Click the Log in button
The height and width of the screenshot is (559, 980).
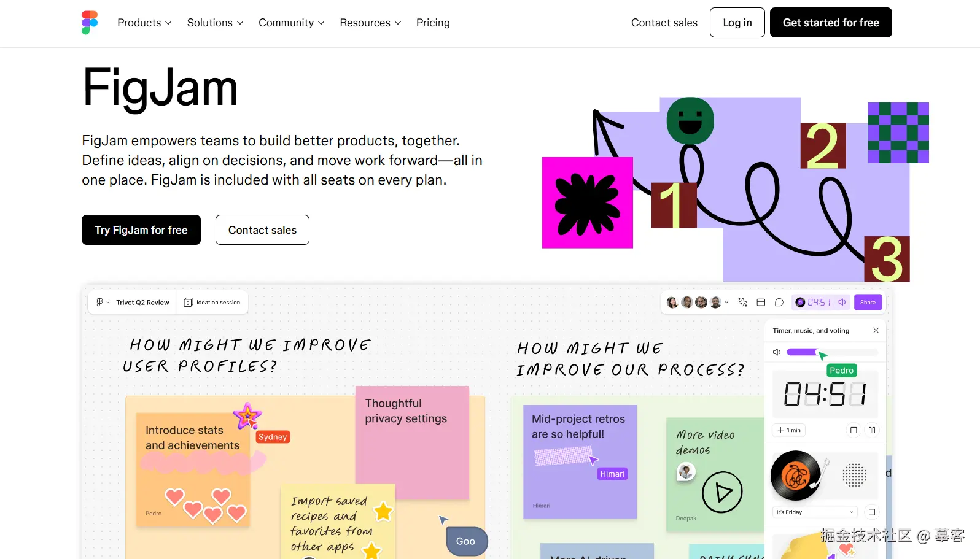coord(737,23)
